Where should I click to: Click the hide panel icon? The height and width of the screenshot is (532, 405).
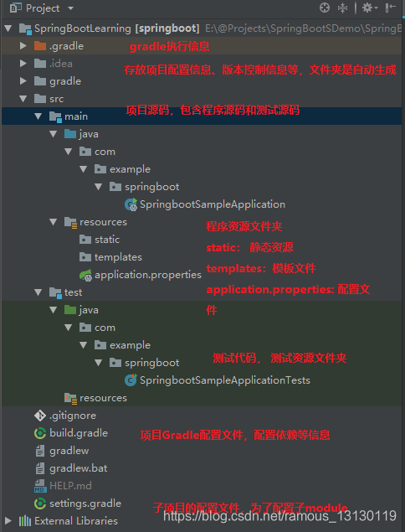pos(391,8)
